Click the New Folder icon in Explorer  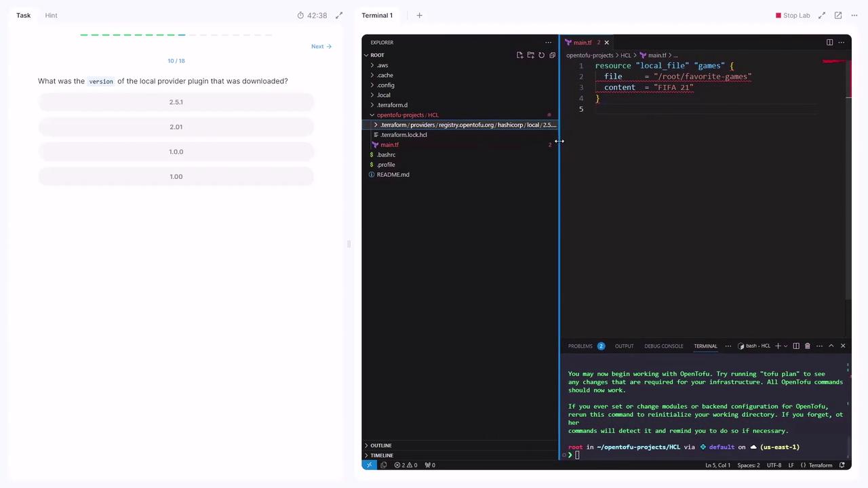click(530, 55)
